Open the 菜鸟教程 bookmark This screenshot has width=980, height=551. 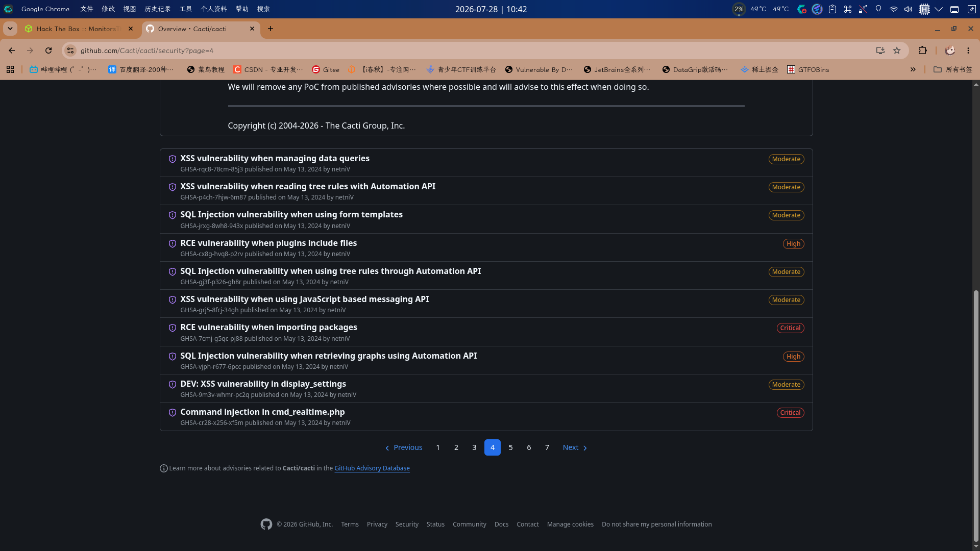coord(206,69)
